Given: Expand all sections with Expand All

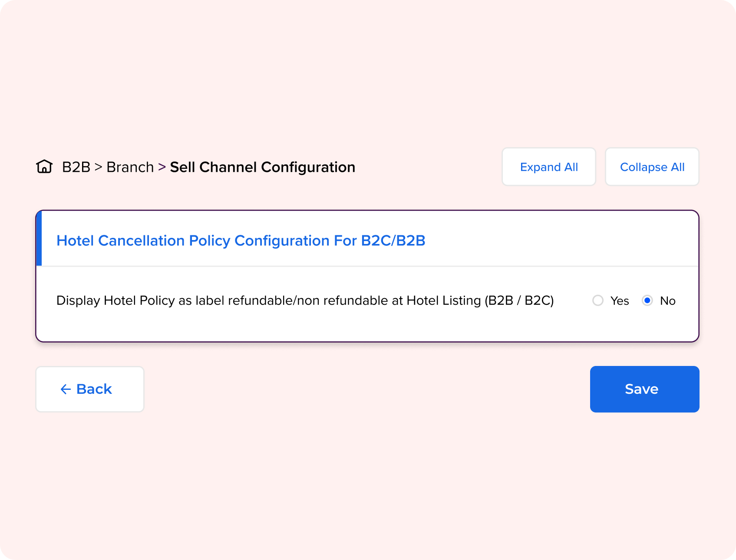Looking at the screenshot, I should coord(549,167).
